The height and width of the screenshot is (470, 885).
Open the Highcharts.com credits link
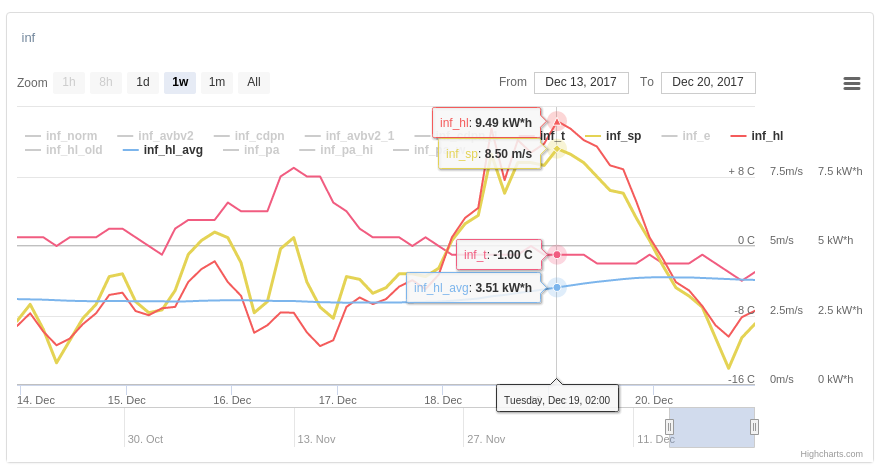pos(831,454)
